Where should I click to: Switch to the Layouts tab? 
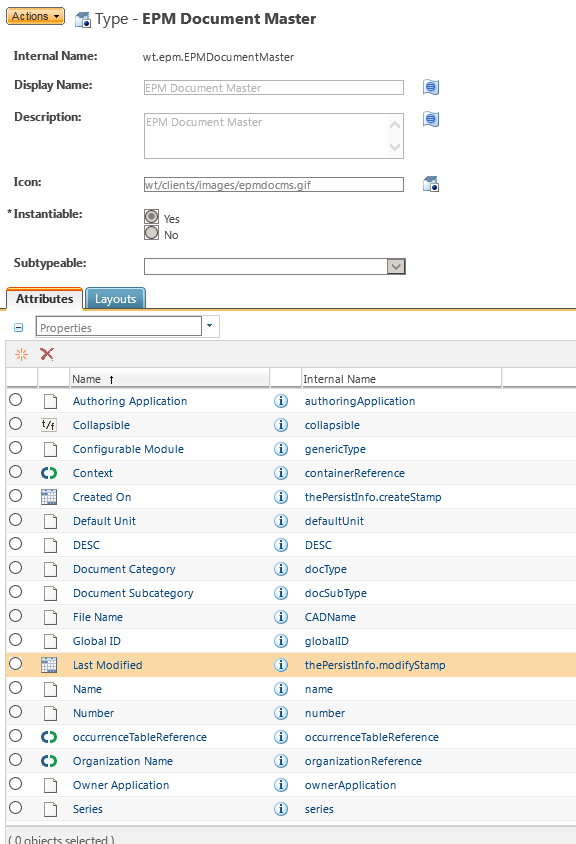(115, 299)
